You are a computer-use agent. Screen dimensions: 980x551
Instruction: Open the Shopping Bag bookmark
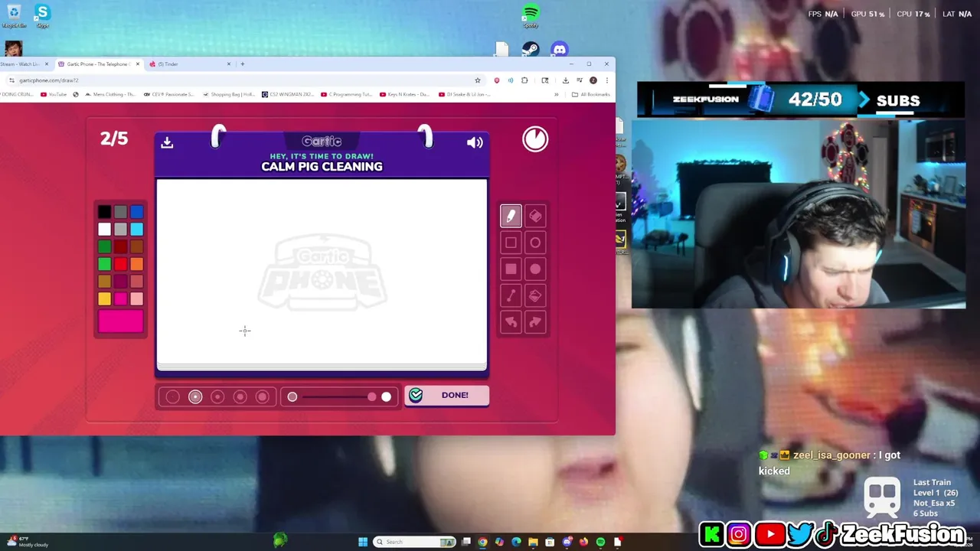tap(229, 94)
